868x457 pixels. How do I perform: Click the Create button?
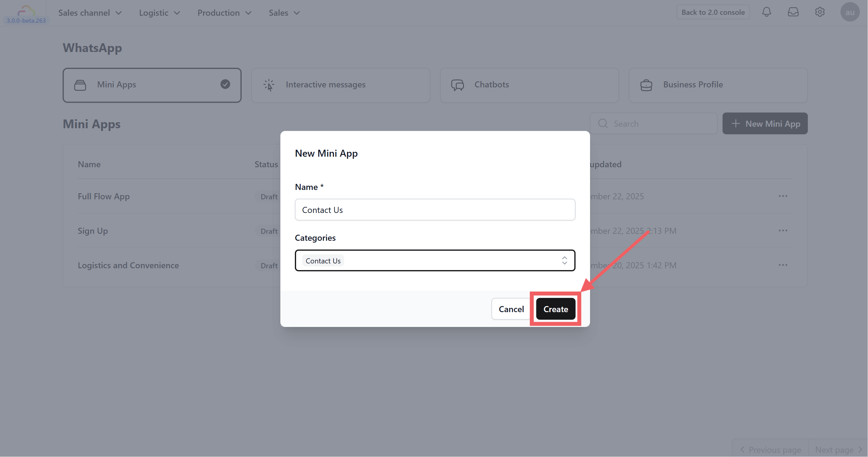coord(555,309)
